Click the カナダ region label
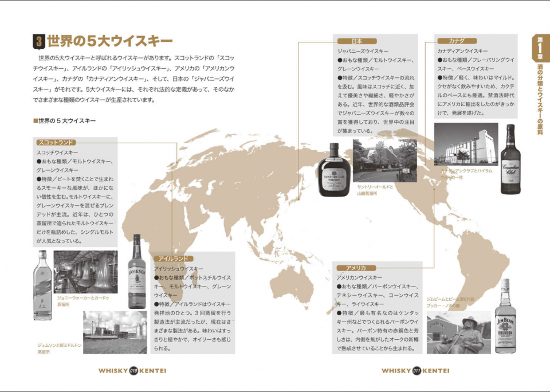The height and width of the screenshot is (392, 550). pos(457,41)
